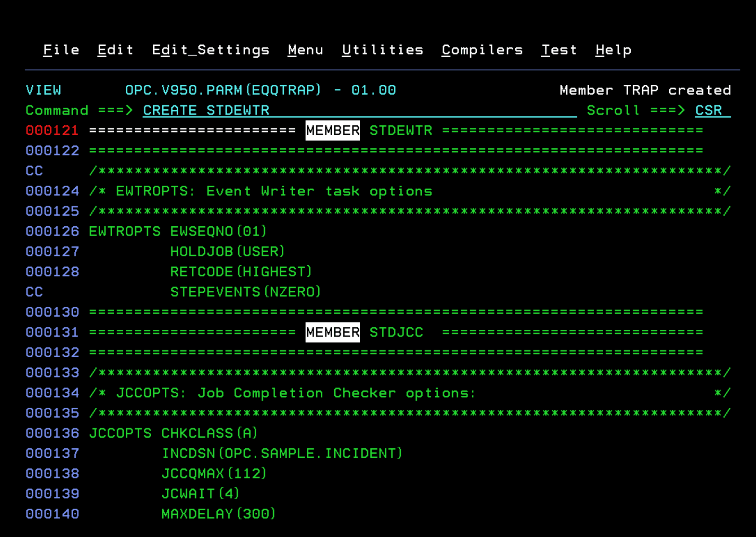Open the Help menu
The image size is (756, 537).
click(613, 50)
